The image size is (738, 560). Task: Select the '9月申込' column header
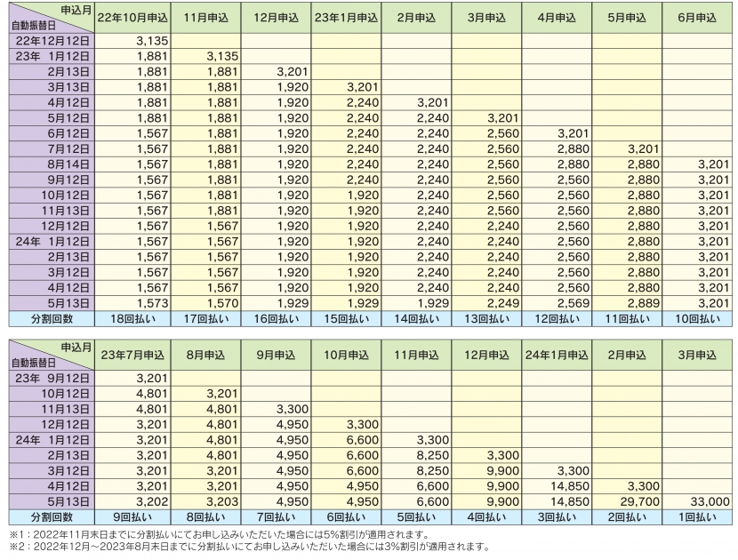(276, 355)
